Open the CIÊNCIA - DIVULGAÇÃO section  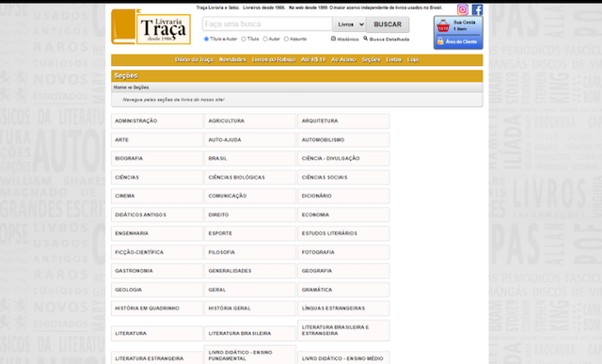343,158
